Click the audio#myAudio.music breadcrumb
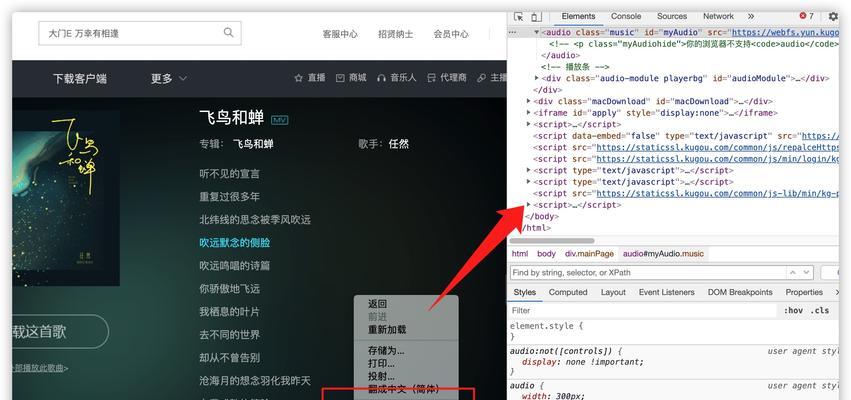This screenshot has height=400, width=851. (663, 253)
